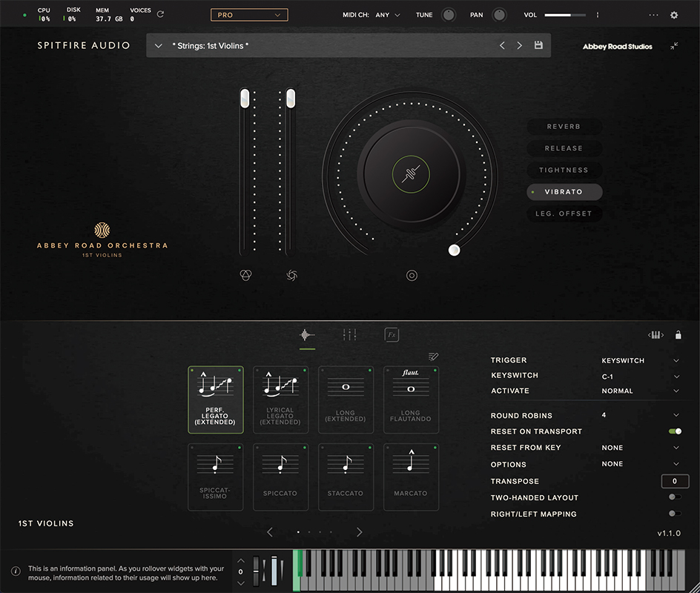Image resolution: width=700 pixels, height=593 pixels.
Task: Toggle load dot on Spiccato tile
Action: (x=305, y=447)
